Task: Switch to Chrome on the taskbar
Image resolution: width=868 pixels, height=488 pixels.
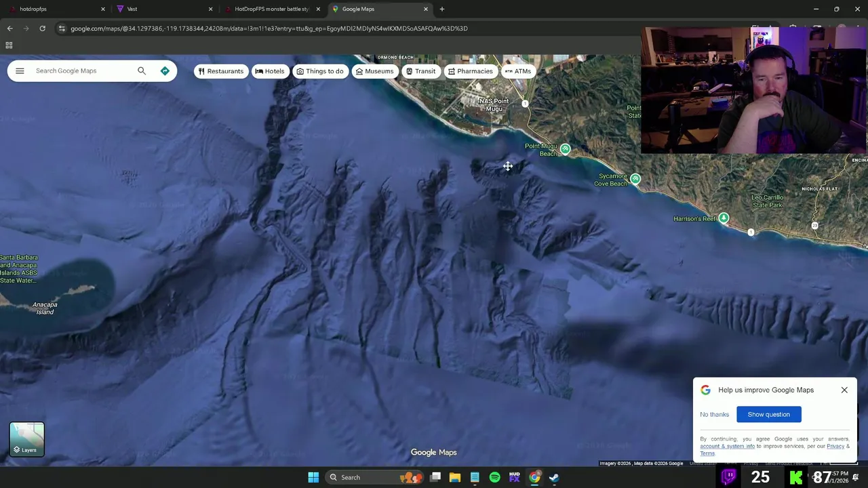Action: 534,477
